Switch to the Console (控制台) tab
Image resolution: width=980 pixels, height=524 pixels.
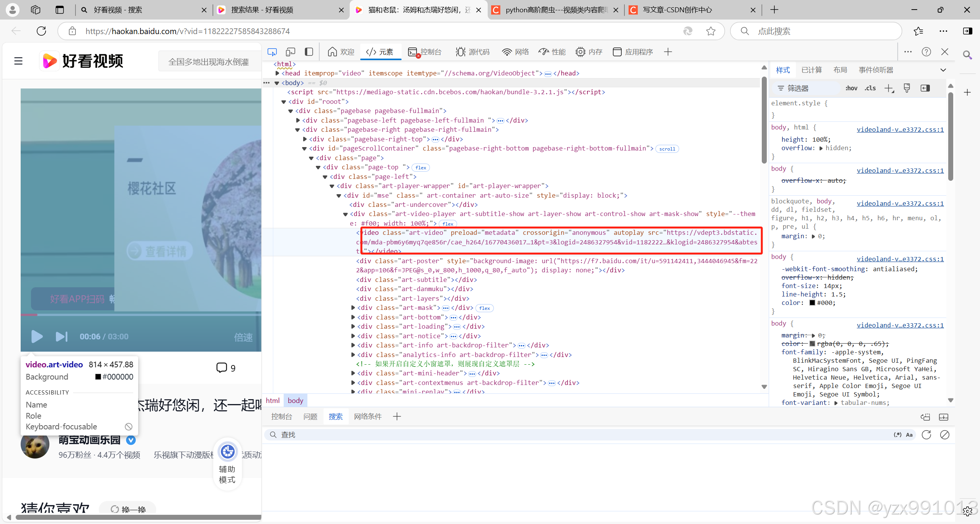425,52
